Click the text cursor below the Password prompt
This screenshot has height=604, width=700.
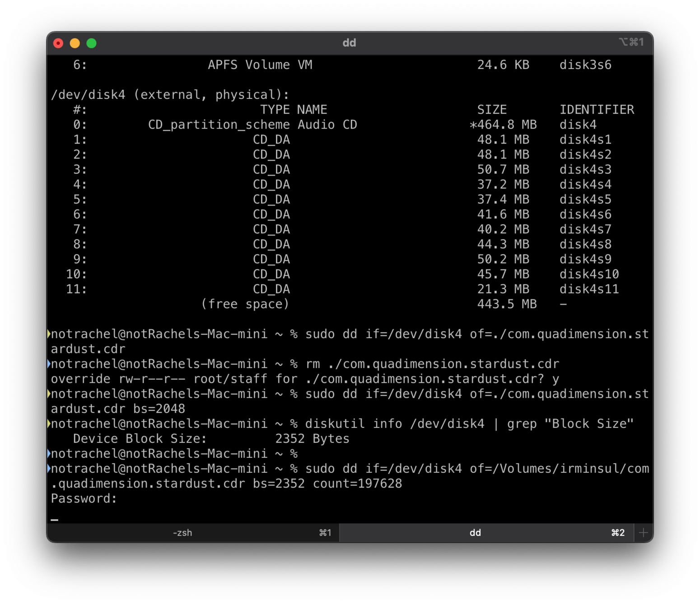55,519
